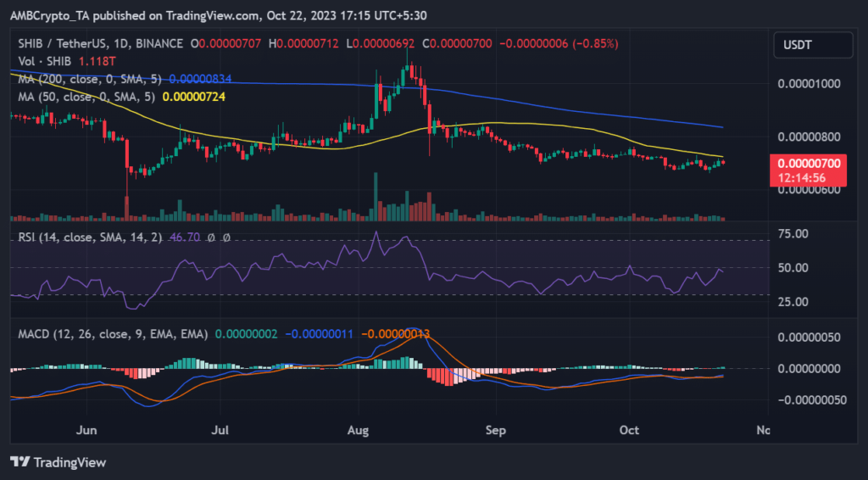Click the second ø symbol beside RSI value
The height and width of the screenshot is (480, 868).
227,239
